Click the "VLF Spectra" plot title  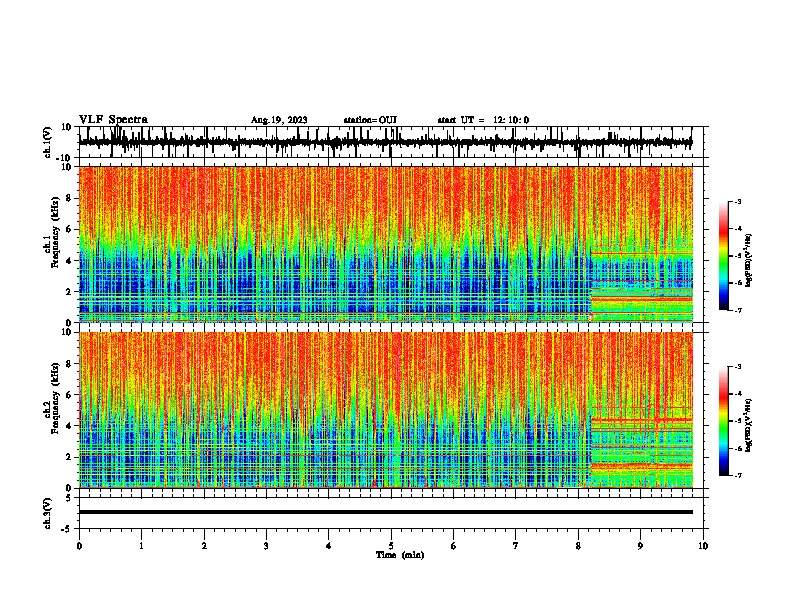(114, 120)
